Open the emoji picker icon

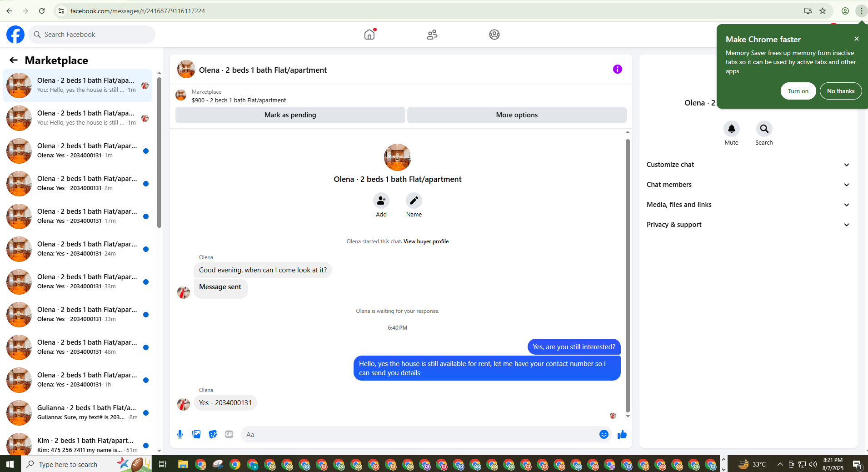(x=604, y=434)
